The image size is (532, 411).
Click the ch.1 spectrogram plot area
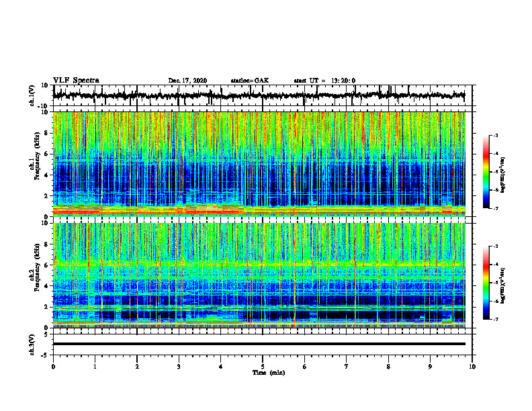[259, 164]
